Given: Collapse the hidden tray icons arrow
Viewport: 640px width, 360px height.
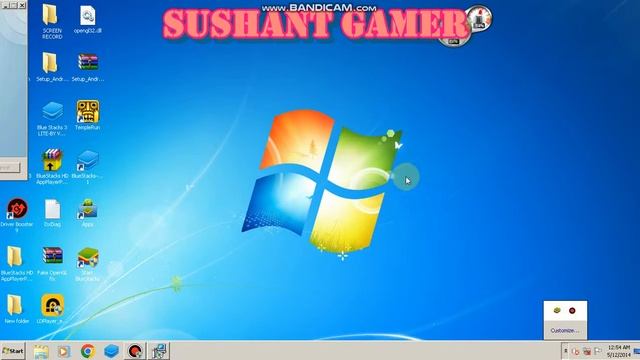Looking at the screenshot, I should (x=566, y=351).
